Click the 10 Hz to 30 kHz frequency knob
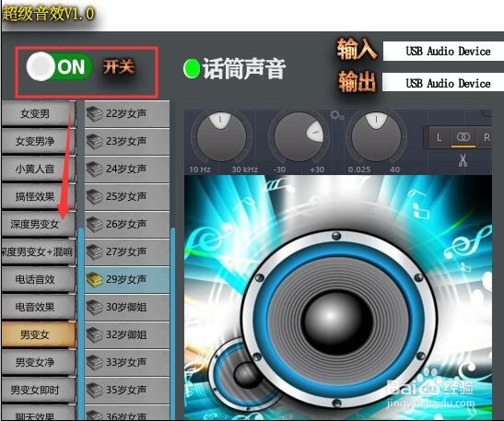 (x=221, y=136)
